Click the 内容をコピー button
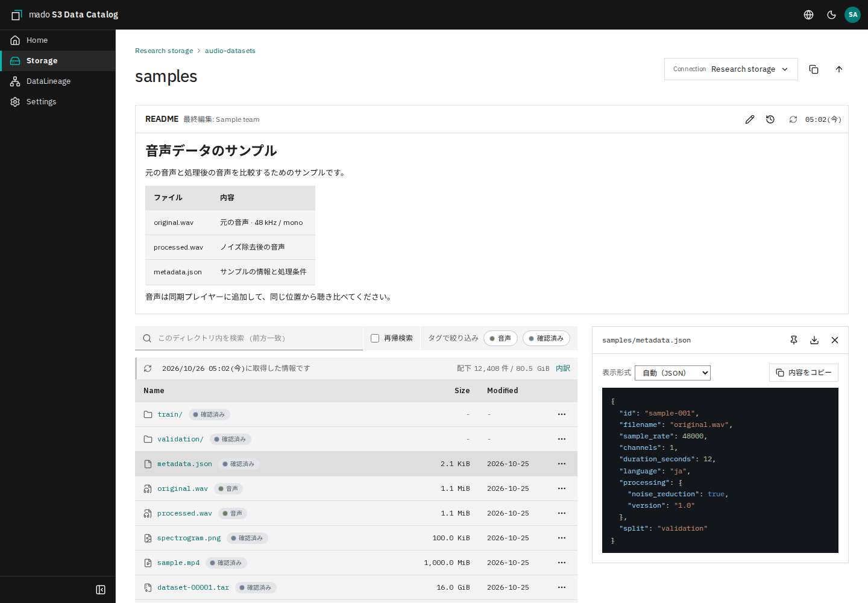 tap(804, 373)
